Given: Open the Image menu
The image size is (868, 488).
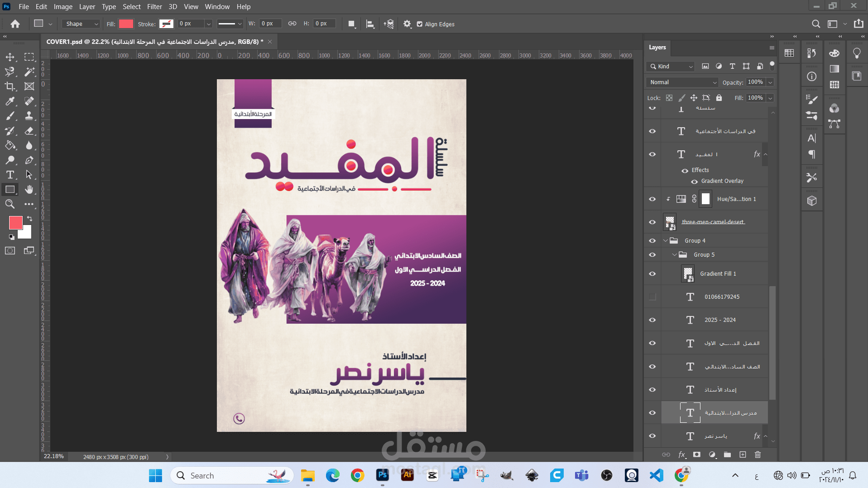Looking at the screenshot, I should (x=63, y=6).
